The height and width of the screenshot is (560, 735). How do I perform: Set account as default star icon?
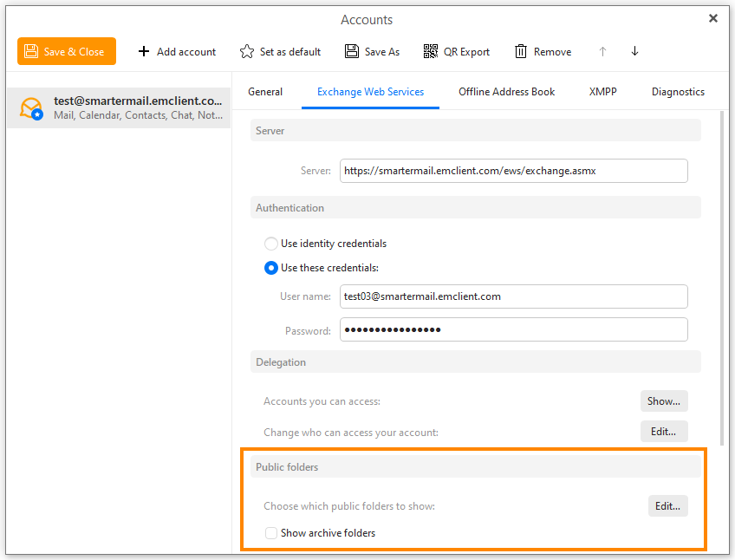247,51
